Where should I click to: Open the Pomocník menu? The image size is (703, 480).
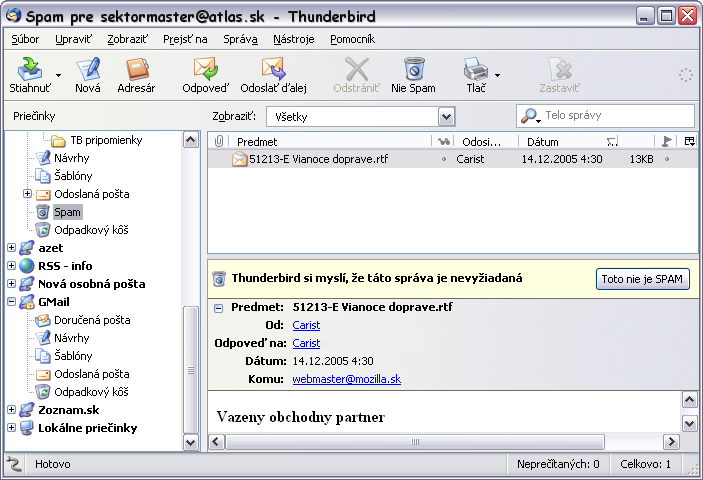(x=352, y=39)
